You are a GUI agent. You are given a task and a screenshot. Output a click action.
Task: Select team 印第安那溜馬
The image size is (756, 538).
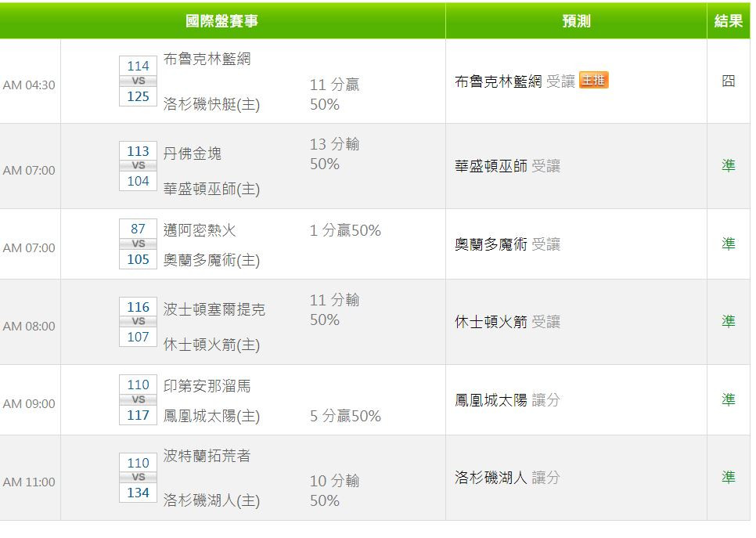pos(207,386)
